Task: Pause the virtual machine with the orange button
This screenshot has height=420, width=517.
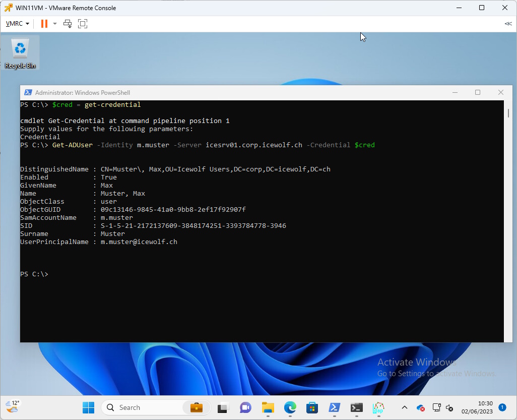Action: click(x=44, y=24)
